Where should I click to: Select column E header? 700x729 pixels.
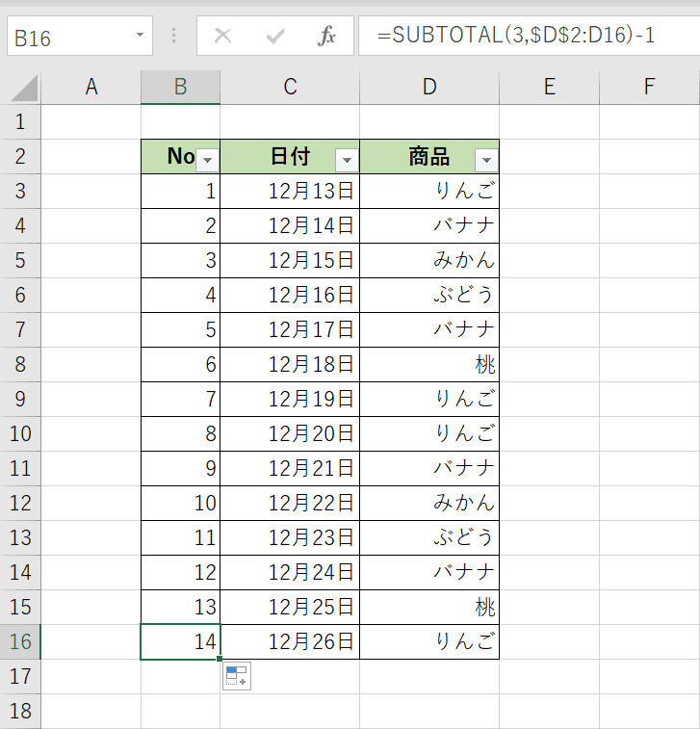[550, 87]
